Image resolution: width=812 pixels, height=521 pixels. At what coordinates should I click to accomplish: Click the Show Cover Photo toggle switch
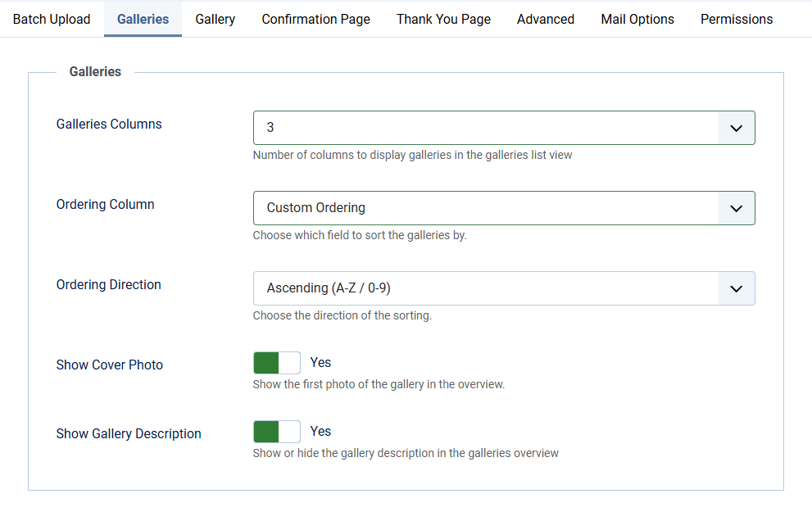276,362
